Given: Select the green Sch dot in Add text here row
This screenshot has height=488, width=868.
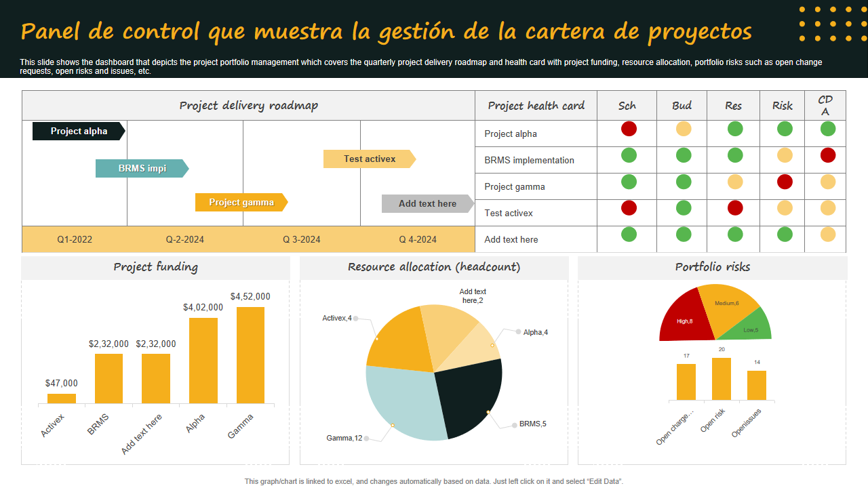Looking at the screenshot, I should pos(629,235).
